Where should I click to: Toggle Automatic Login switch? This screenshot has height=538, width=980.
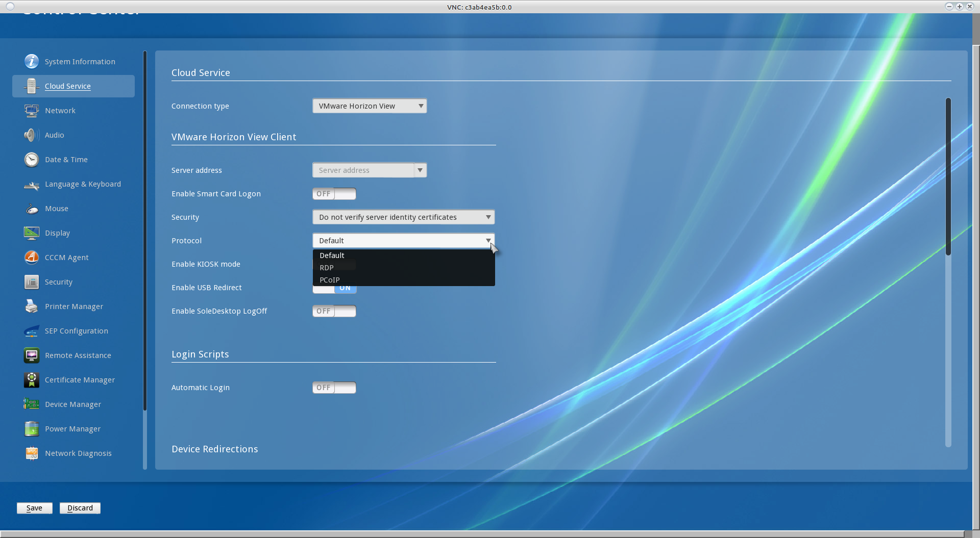pos(334,388)
